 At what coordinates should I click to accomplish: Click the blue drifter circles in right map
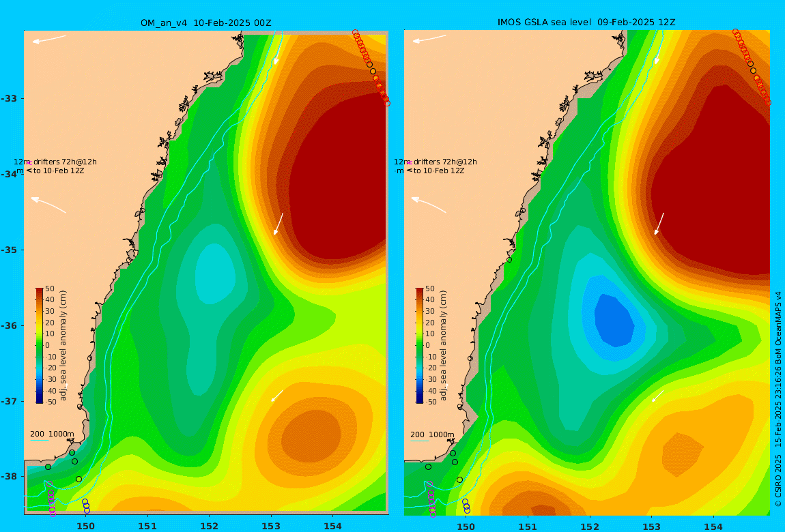466,506
